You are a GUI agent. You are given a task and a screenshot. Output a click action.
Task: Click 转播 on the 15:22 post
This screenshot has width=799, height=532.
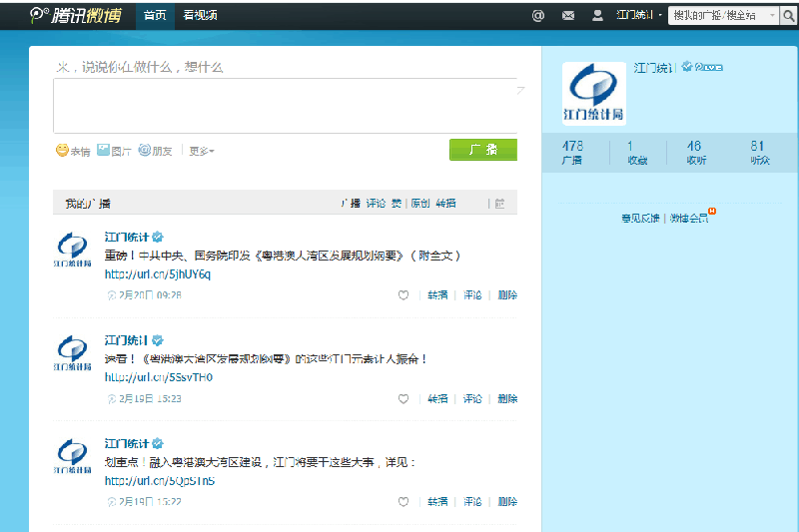click(437, 502)
